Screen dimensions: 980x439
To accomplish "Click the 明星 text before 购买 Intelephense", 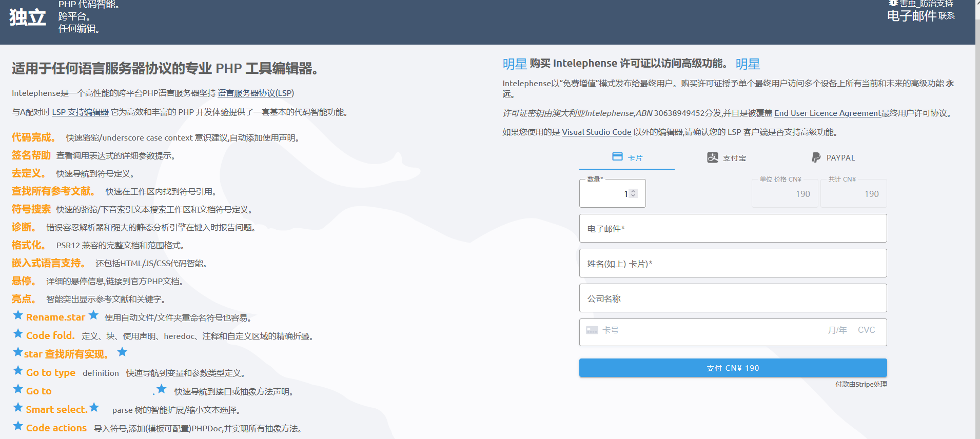I will click(515, 64).
